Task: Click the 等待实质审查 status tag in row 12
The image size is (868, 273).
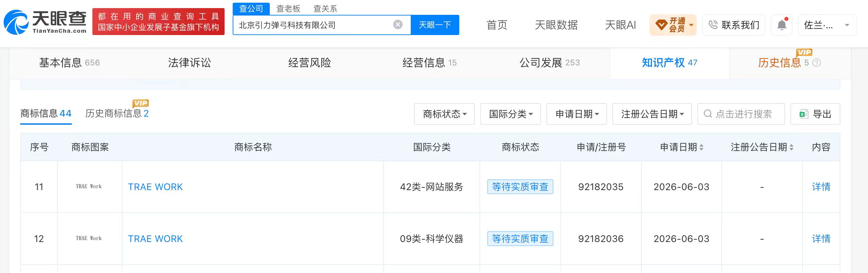Action: [520, 239]
